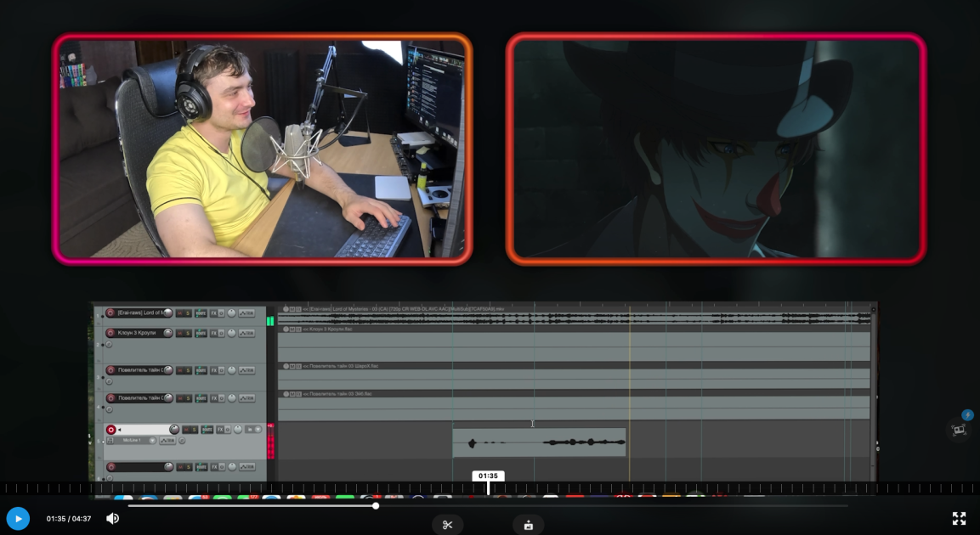This screenshot has width=980, height=535.
Task: Bypass FX on the Клоун 3 Кроули track
Action: 221,334
